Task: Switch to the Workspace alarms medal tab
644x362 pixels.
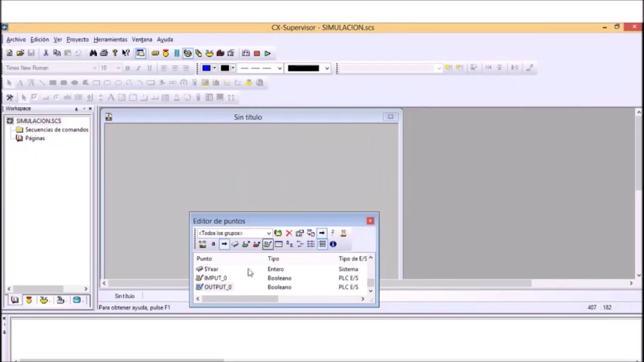Action: [x=29, y=300]
